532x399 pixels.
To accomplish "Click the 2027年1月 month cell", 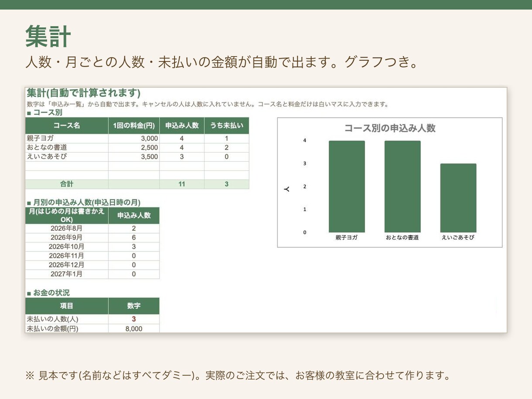I will tap(67, 274).
